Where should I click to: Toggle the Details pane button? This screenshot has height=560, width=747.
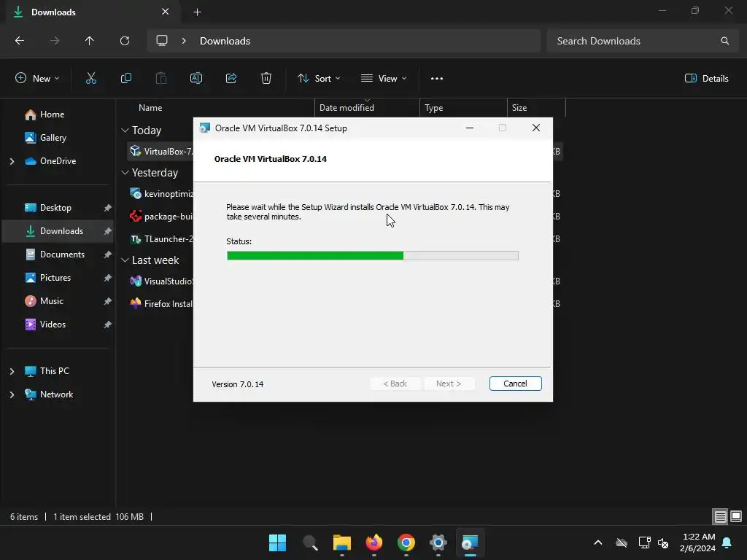pyautogui.click(x=706, y=79)
